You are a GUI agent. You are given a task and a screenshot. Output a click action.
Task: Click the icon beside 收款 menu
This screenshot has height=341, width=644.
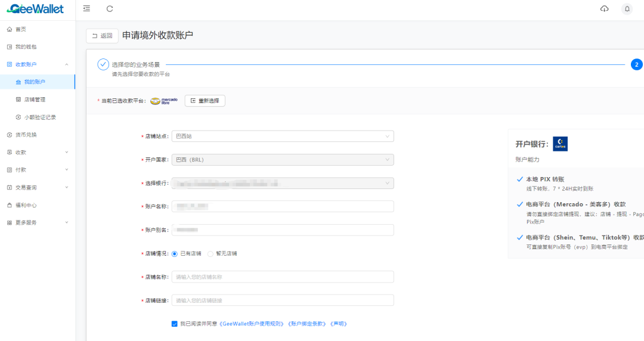[x=10, y=153]
